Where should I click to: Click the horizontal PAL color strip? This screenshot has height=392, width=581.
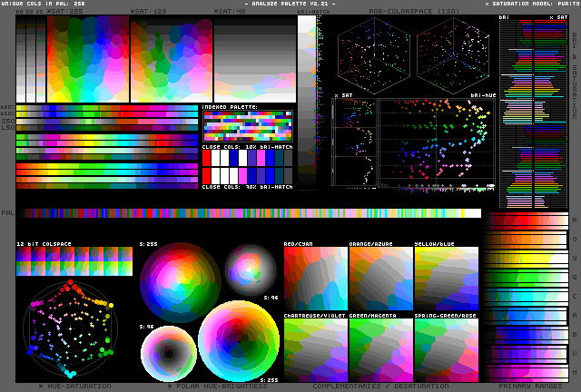[x=252, y=213]
